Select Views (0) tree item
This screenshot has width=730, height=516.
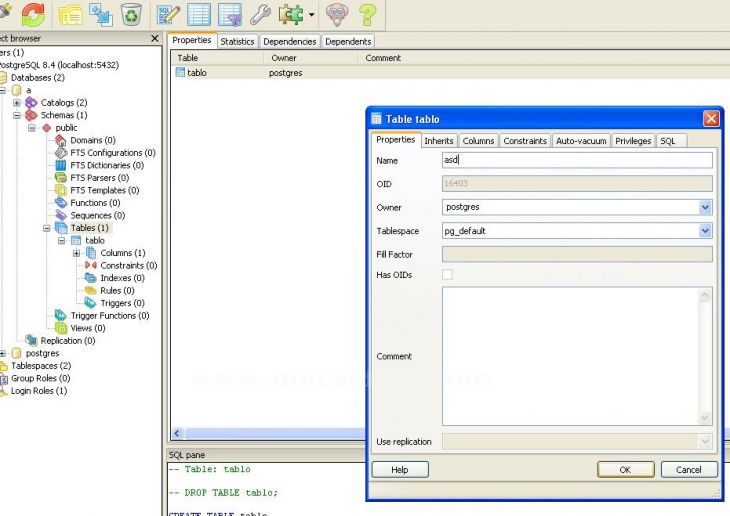click(x=88, y=328)
